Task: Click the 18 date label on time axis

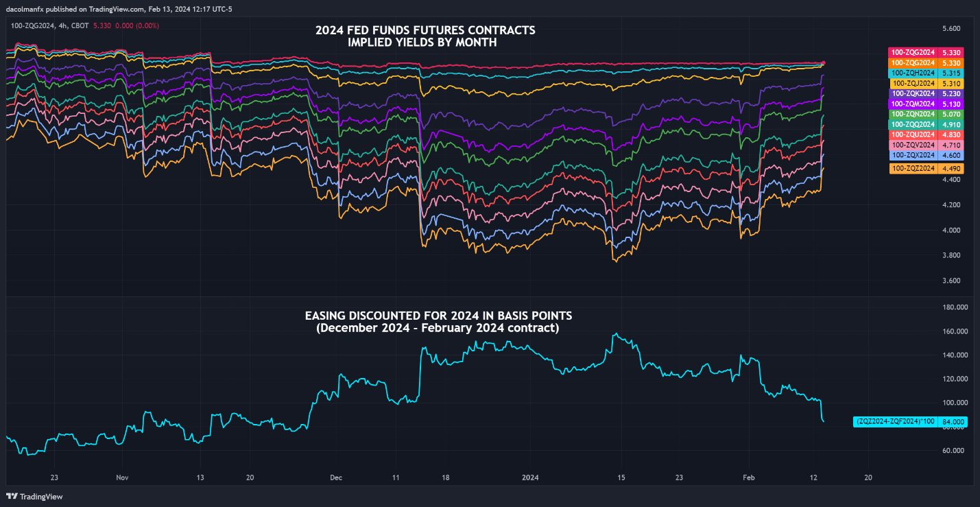Action: click(x=444, y=477)
